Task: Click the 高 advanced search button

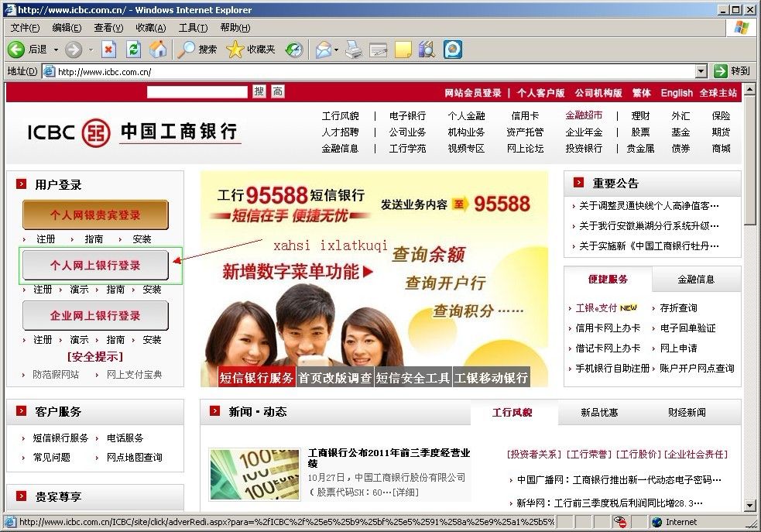Action: pyautogui.click(x=278, y=91)
